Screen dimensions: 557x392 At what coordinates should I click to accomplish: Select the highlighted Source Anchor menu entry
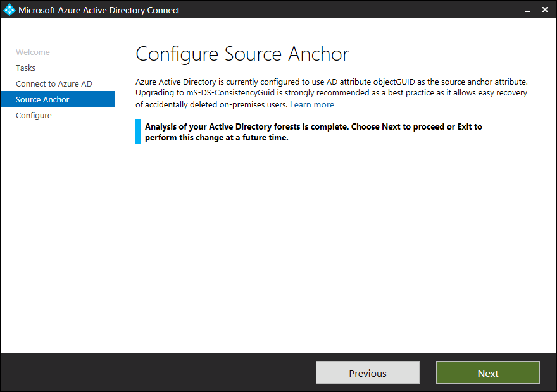click(x=41, y=99)
